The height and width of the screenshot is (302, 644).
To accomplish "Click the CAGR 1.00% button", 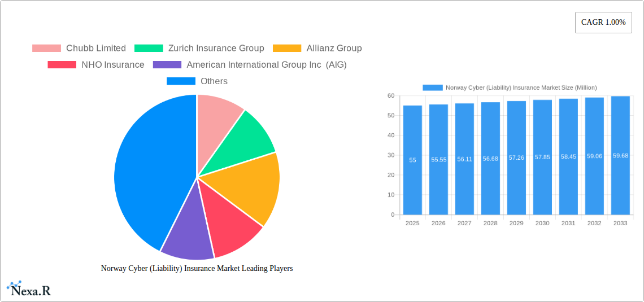I will click(x=603, y=23).
